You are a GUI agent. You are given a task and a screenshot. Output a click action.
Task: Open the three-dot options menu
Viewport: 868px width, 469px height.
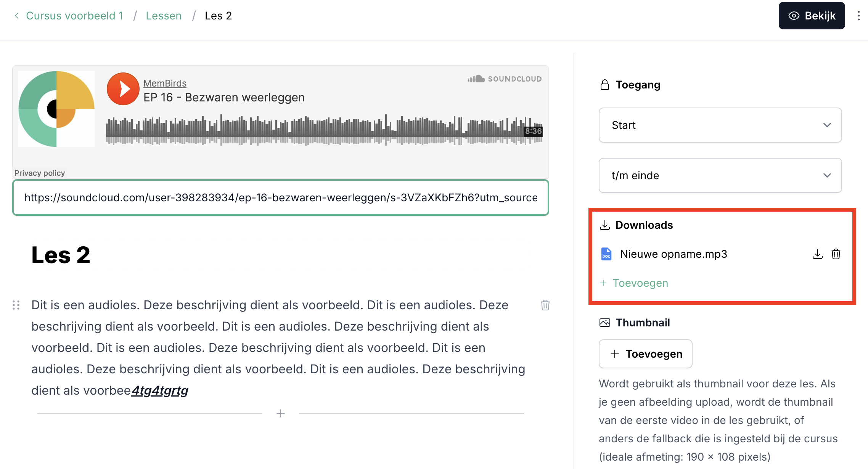coord(858,16)
